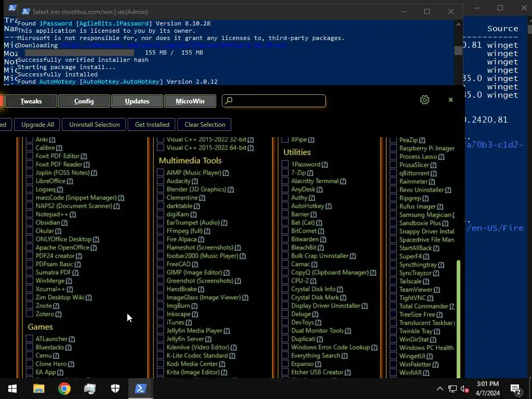
Task: Enable the 1Password checkbox
Action: 285,164
